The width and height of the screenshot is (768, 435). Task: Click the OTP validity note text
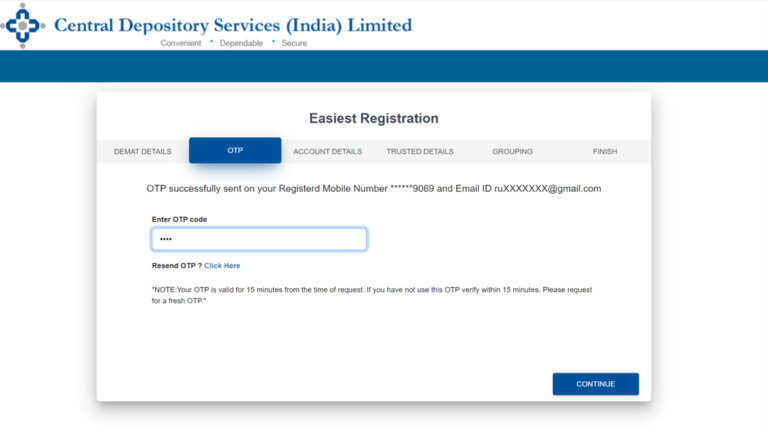372,295
